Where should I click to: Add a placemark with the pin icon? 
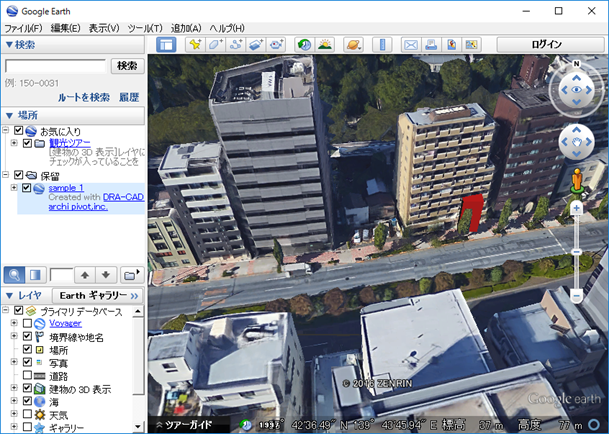tap(195, 45)
